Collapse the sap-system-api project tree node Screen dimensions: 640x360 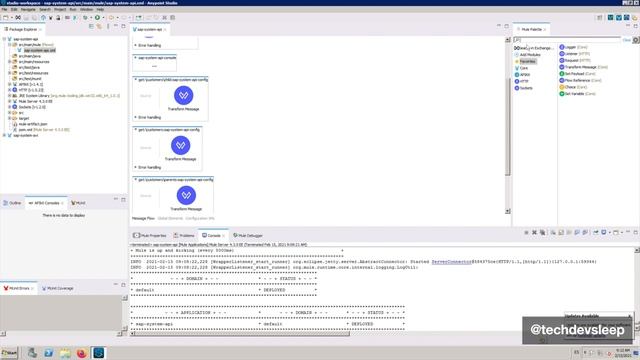[x=4, y=39]
